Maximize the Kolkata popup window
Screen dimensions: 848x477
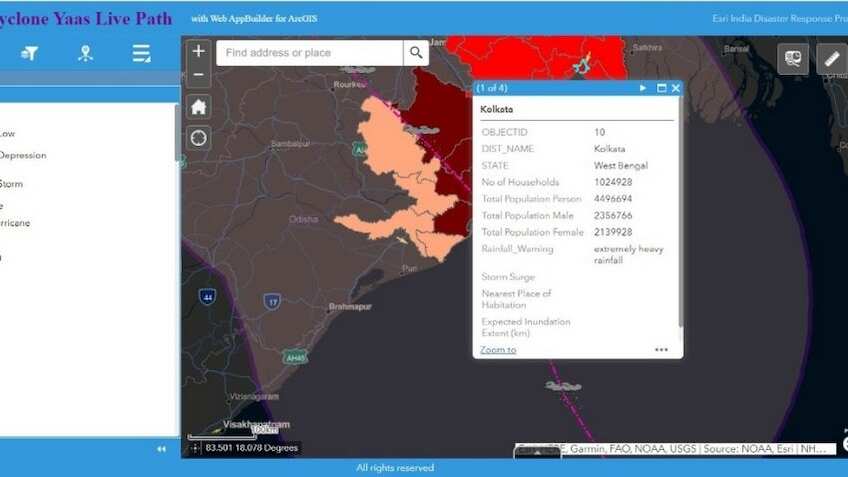click(661, 88)
